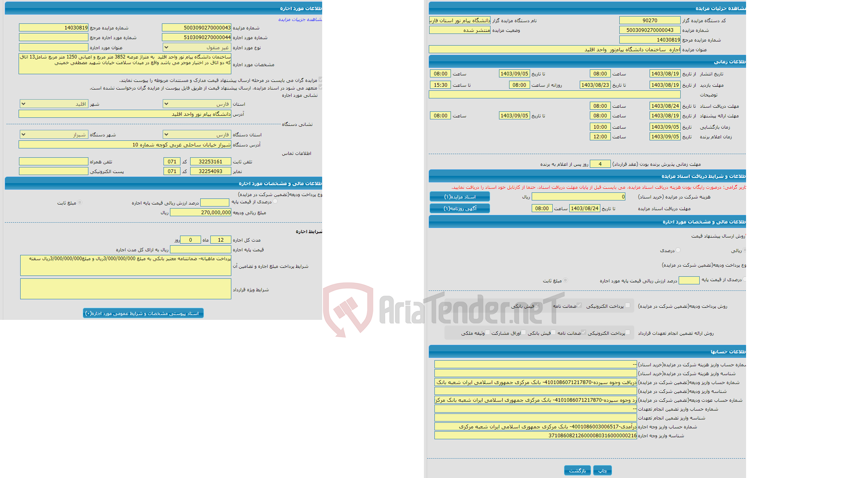Click the بازگشت back navigation icon

[575, 470]
